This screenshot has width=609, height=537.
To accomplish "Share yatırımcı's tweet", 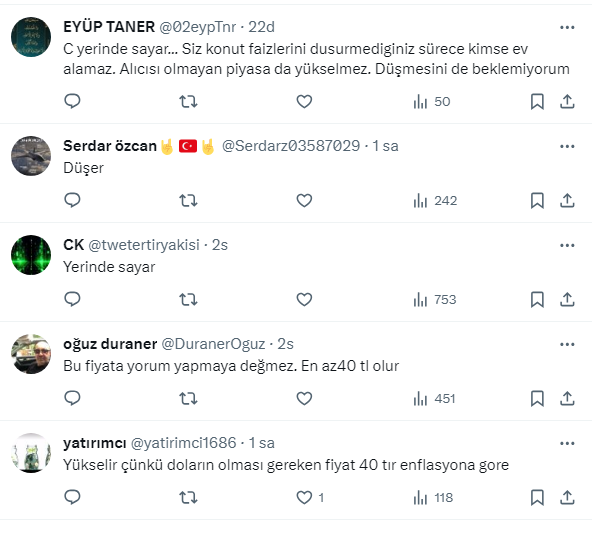I will click(567, 497).
